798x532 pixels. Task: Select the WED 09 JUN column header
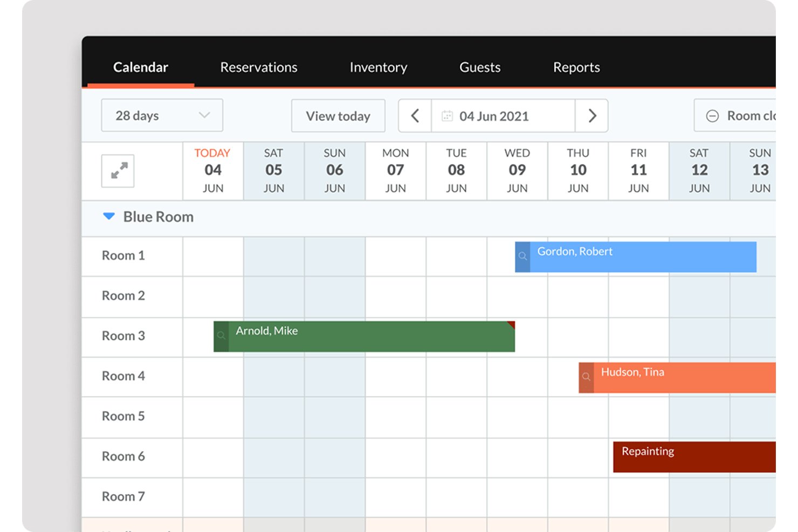517,171
